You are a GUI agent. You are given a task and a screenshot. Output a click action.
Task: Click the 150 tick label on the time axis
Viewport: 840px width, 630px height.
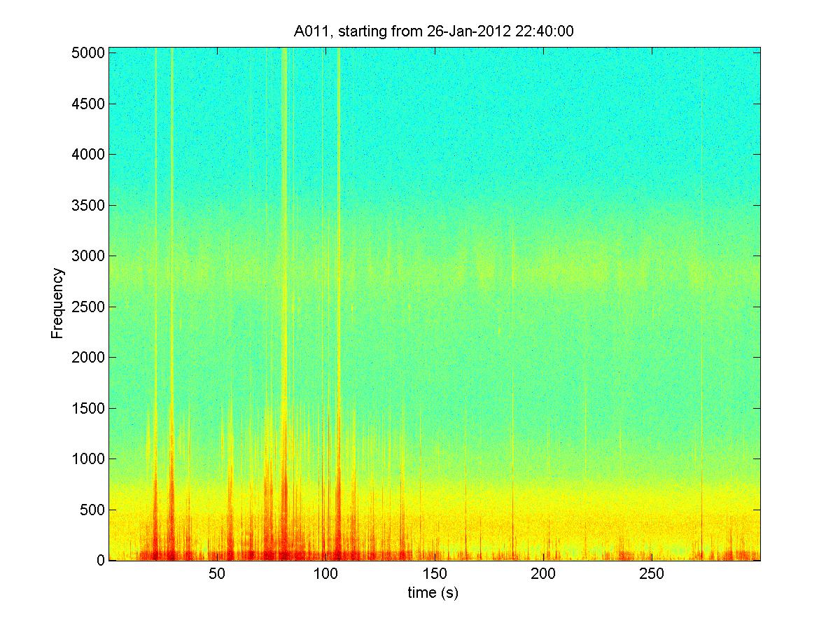(434, 575)
